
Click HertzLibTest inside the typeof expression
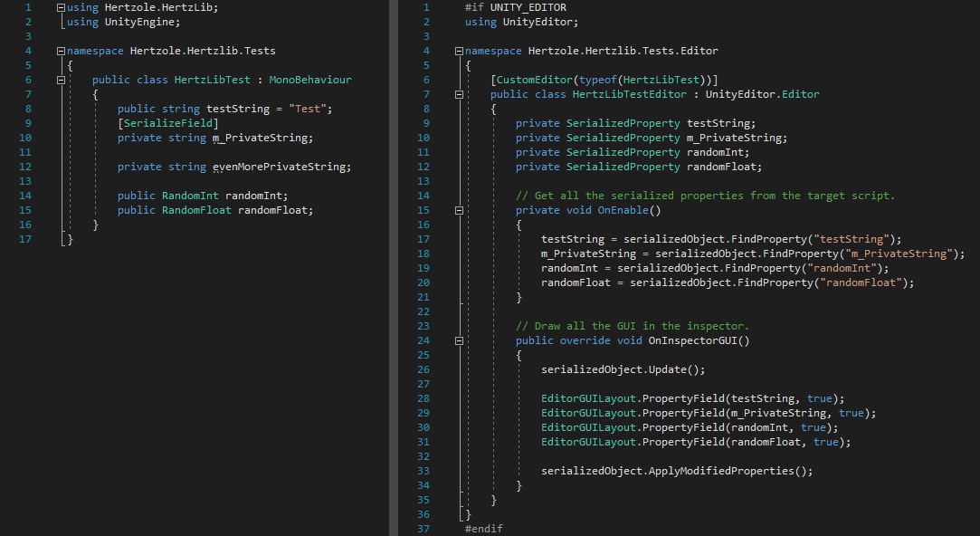tap(661, 80)
